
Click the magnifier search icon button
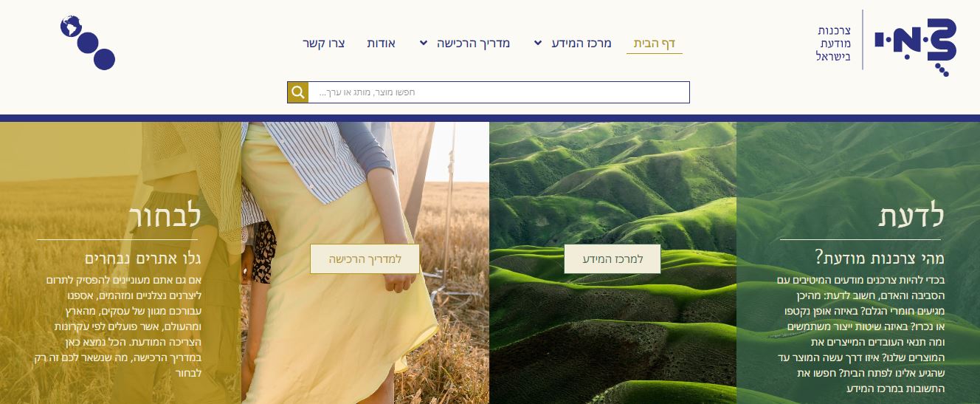[x=298, y=92]
